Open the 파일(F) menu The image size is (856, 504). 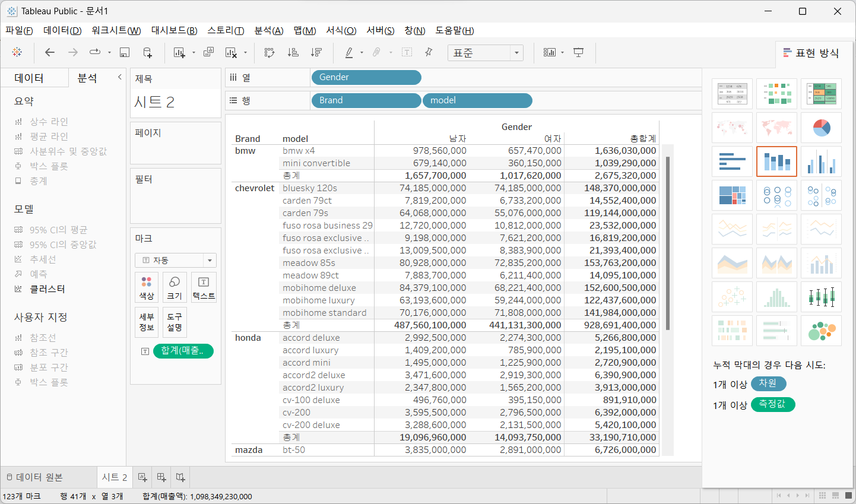19,30
